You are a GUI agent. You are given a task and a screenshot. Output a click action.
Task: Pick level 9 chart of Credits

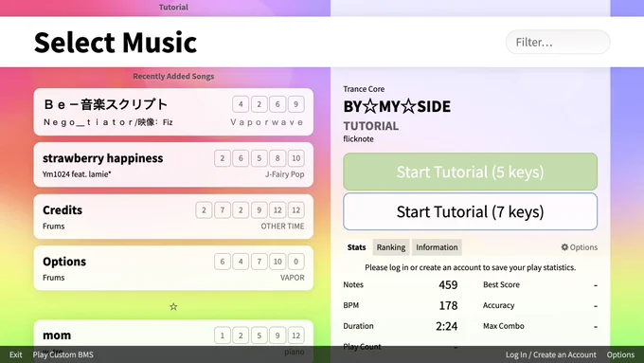(259, 210)
